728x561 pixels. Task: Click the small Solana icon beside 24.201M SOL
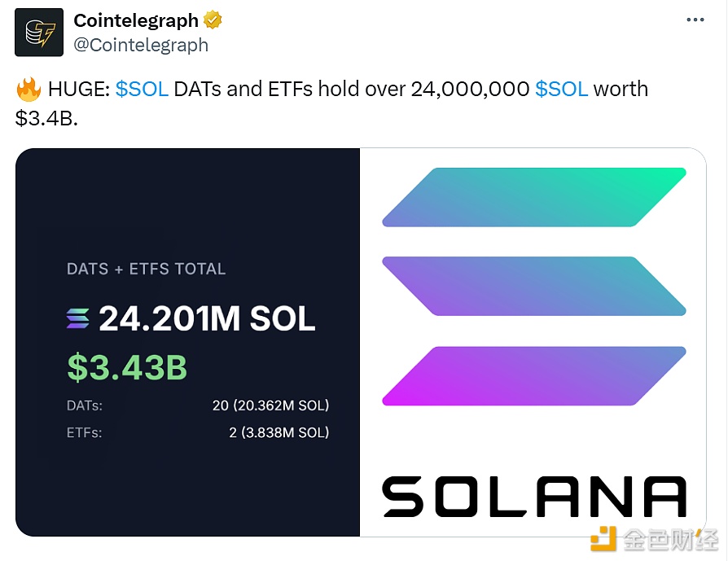pos(77,318)
